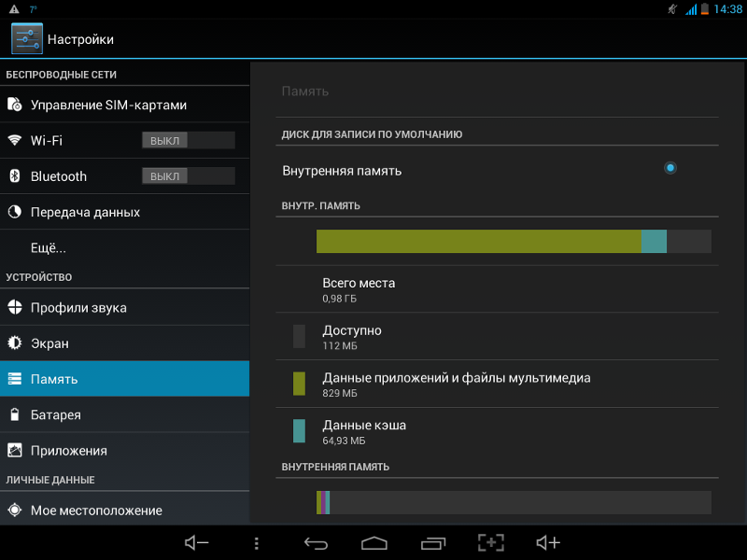Tap the battery icon beside Батарея
Screen dimensions: 747x560
point(15,414)
